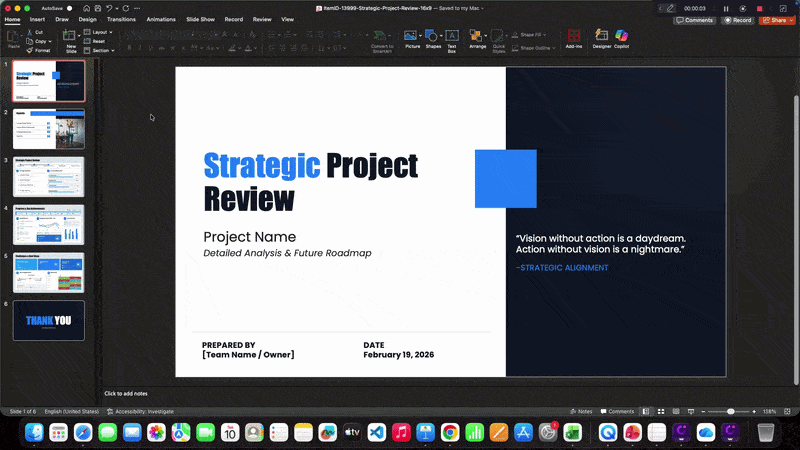
Task: Click the zoom out minus button
Action: [703, 411]
